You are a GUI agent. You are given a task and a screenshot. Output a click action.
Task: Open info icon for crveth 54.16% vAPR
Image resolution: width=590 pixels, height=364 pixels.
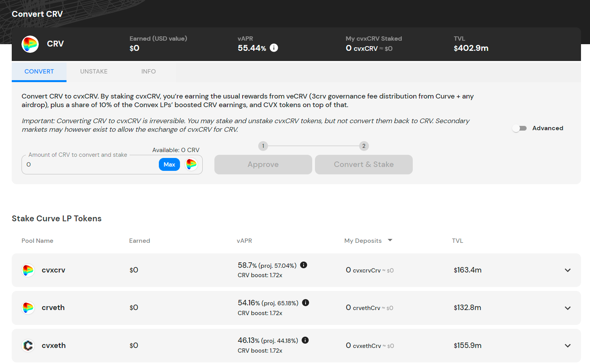(306, 303)
